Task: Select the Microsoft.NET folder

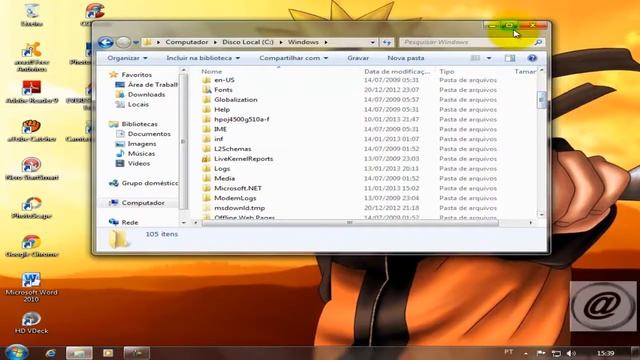Action: click(238, 188)
